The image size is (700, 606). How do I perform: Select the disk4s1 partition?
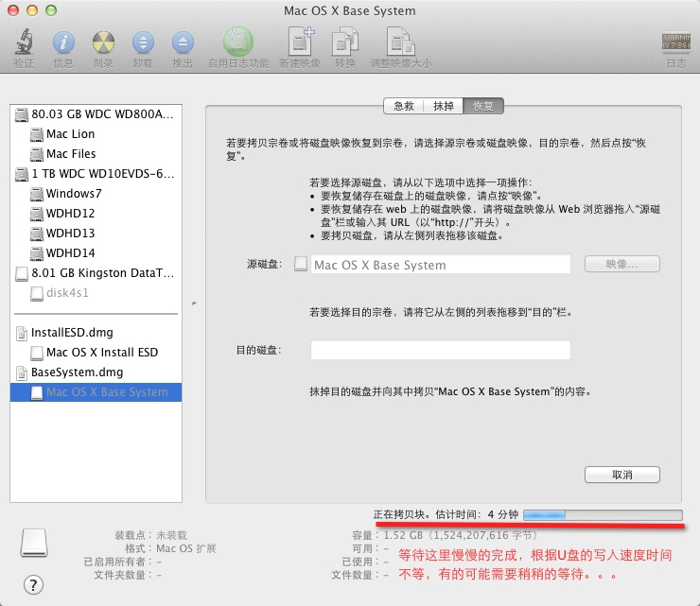pyautogui.click(x=96, y=293)
